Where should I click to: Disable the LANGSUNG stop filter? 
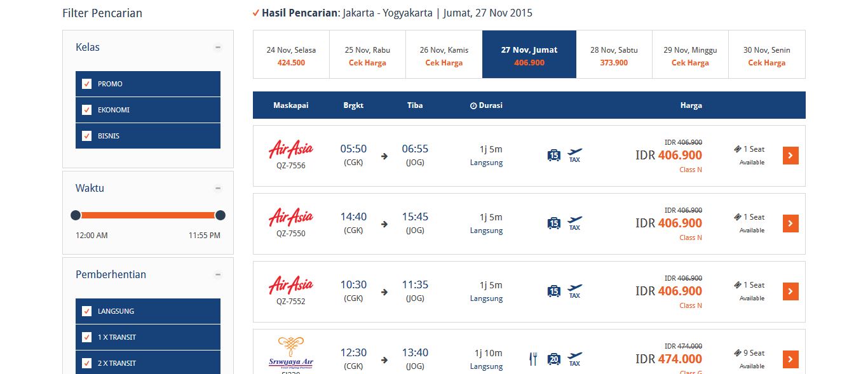(87, 311)
